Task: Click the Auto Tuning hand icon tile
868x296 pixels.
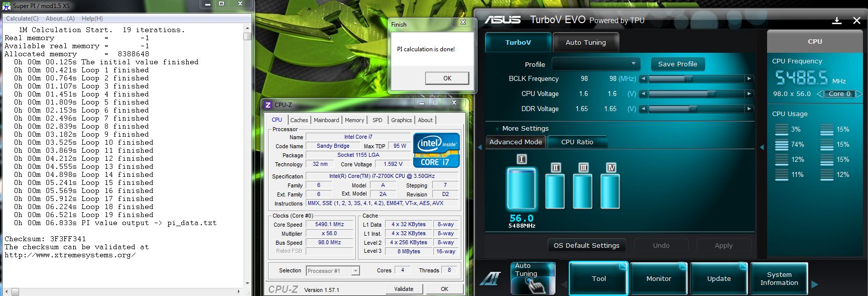Action: point(533,278)
